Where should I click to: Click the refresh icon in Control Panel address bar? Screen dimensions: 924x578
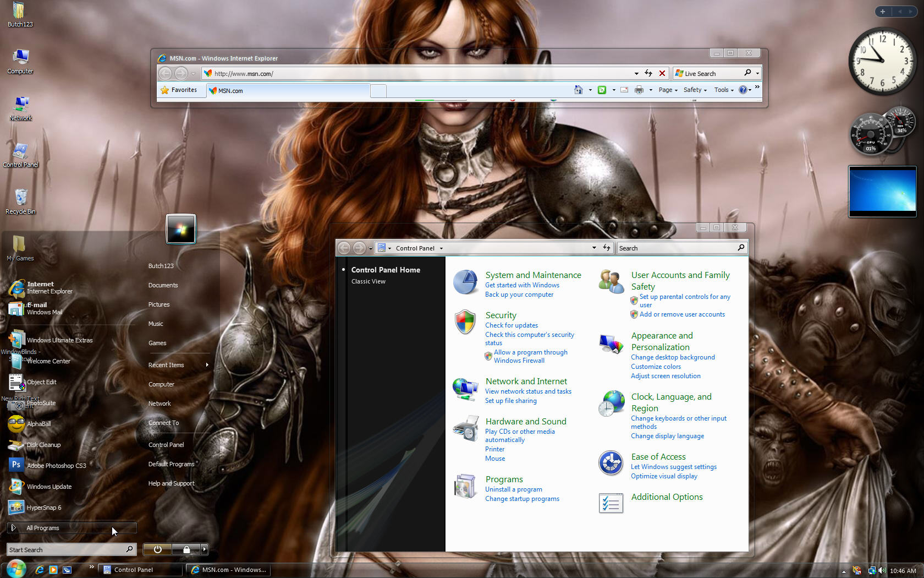[x=607, y=248]
